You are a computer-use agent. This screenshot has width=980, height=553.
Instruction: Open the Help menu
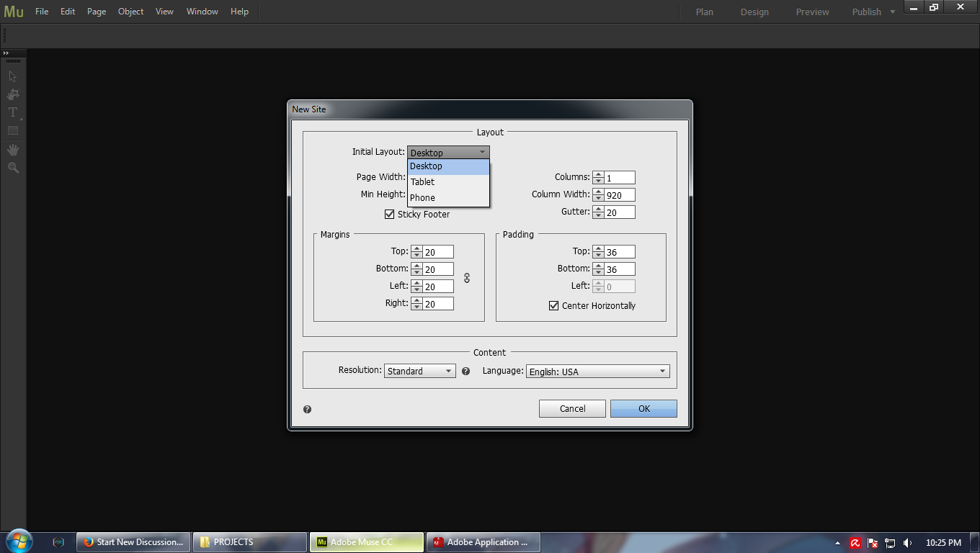(239, 12)
